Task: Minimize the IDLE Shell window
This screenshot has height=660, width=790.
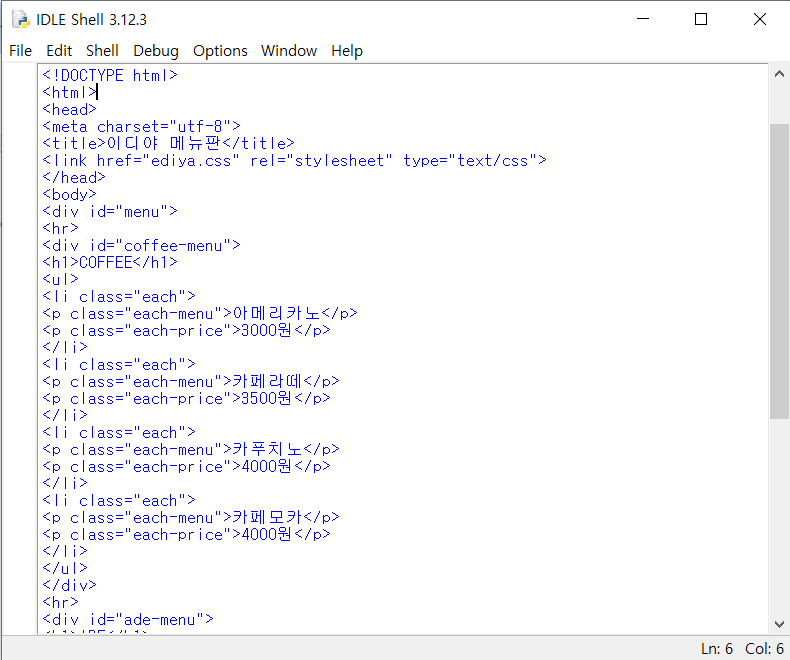Action: [x=643, y=19]
